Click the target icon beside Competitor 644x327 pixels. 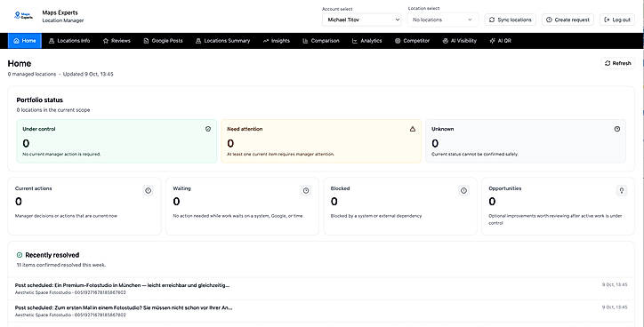coord(398,41)
